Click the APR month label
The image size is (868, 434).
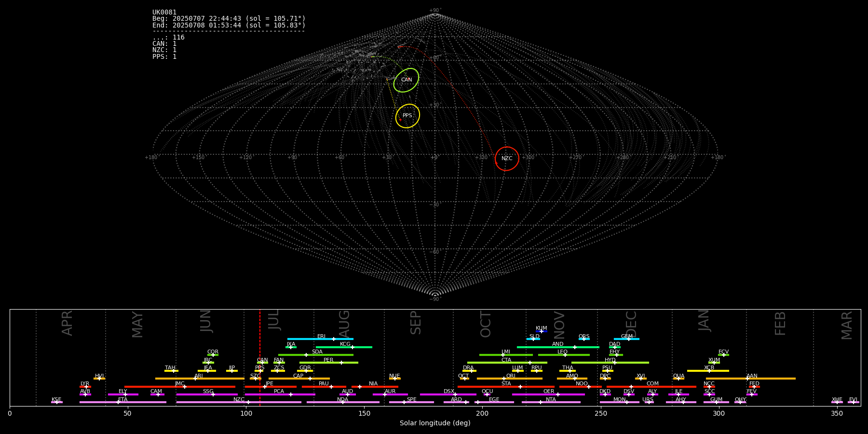click(x=67, y=323)
